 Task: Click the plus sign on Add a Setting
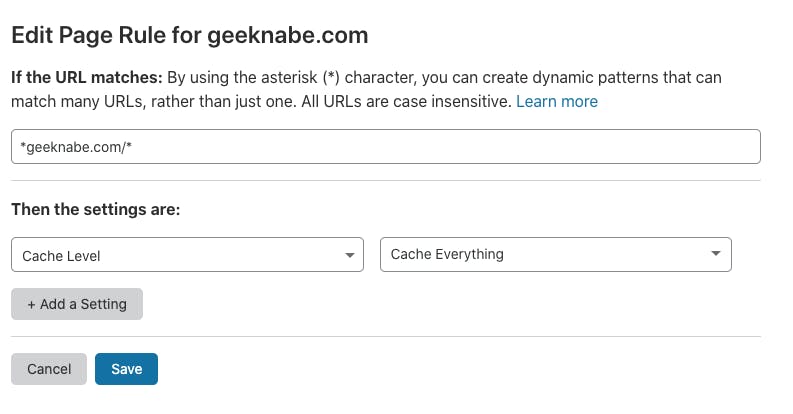tap(32, 304)
